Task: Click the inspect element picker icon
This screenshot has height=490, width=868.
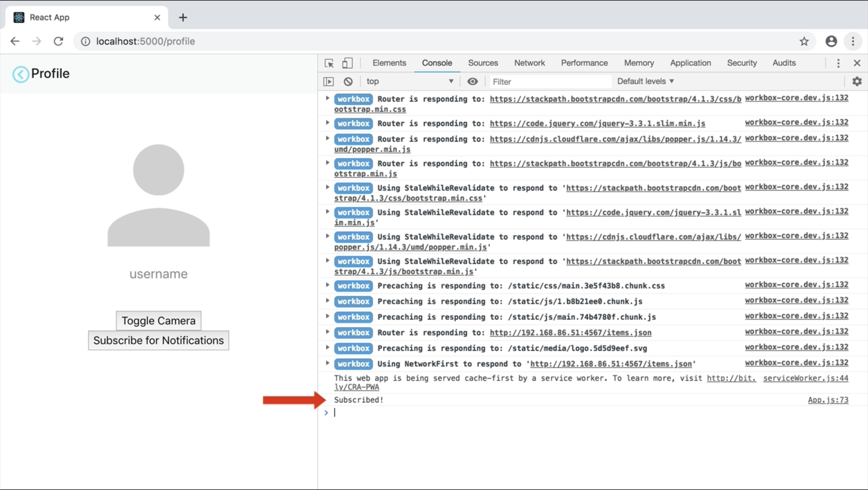Action: [x=329, y=63]
